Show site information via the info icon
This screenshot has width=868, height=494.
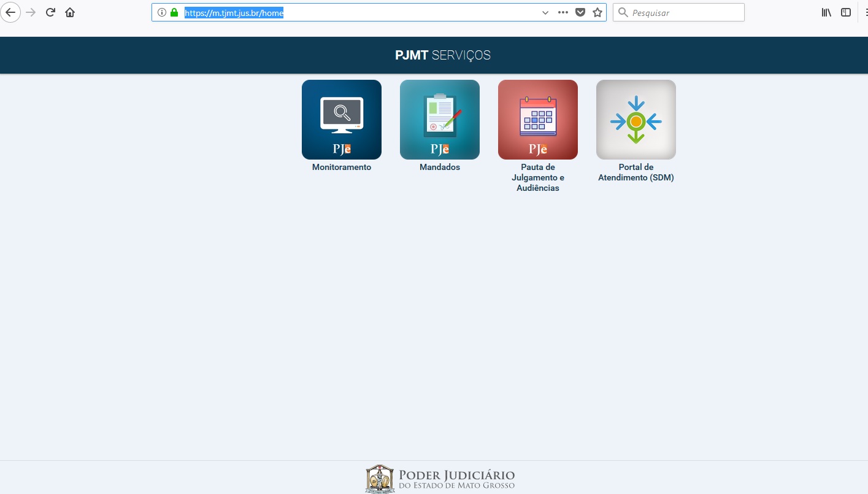point(162,12)
